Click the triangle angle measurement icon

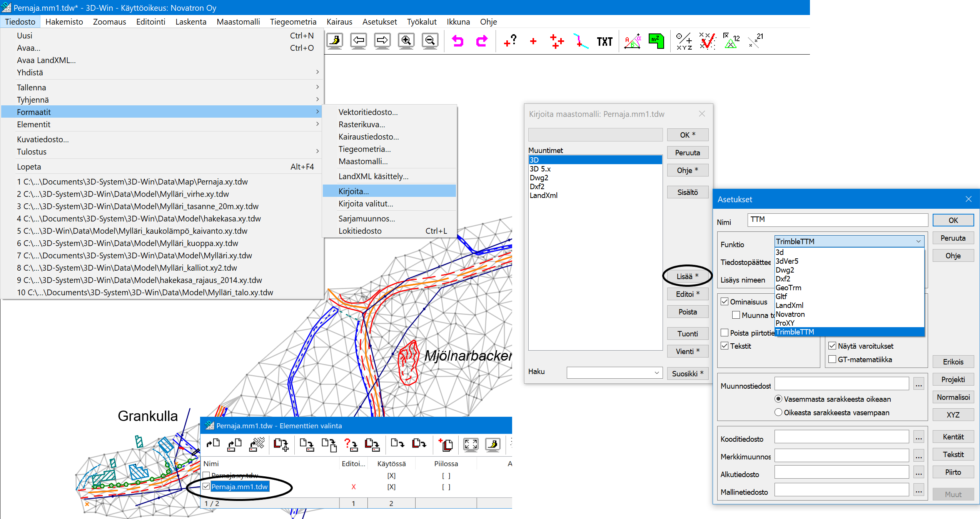coord(633,41)
